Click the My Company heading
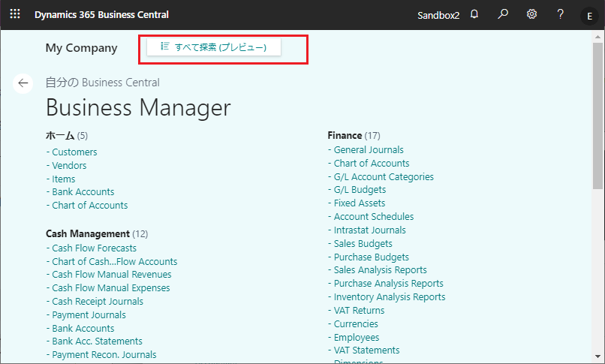605x364 pixels. pos(81,48)
